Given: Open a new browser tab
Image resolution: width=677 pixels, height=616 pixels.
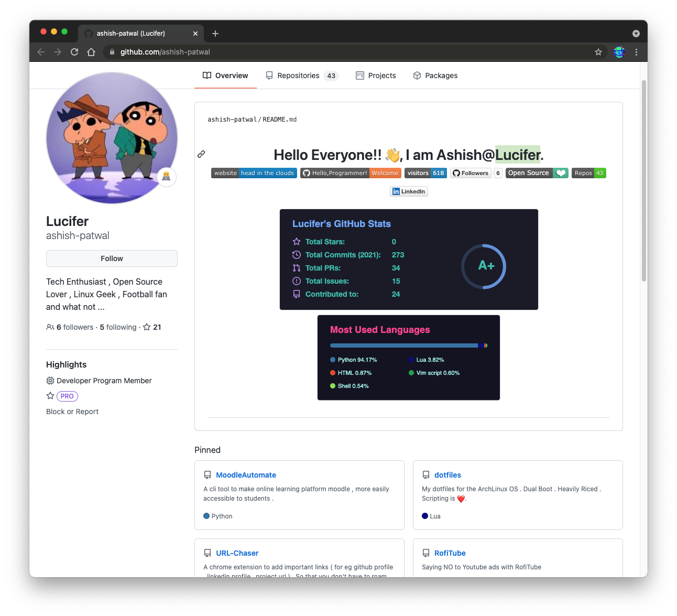Looking at the screenshot, I should coord(215,34).
